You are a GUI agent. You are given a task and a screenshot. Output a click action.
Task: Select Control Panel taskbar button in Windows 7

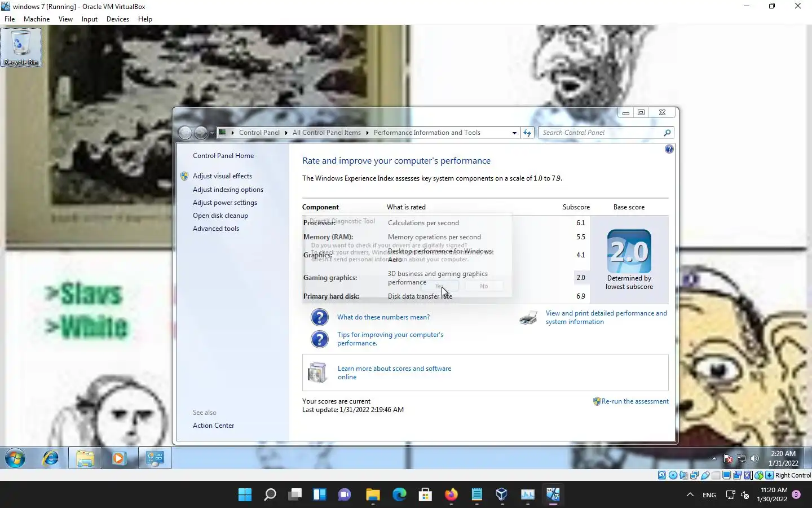click(155, 458)
